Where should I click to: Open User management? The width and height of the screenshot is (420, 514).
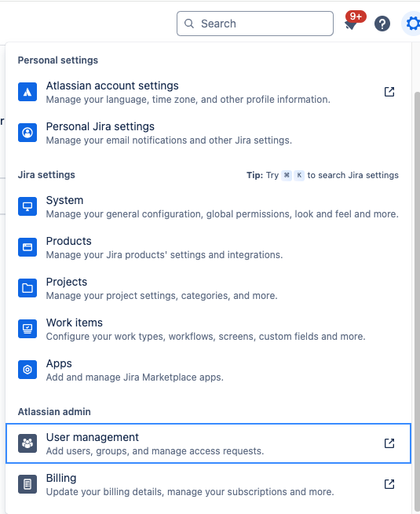pos(208,443)
